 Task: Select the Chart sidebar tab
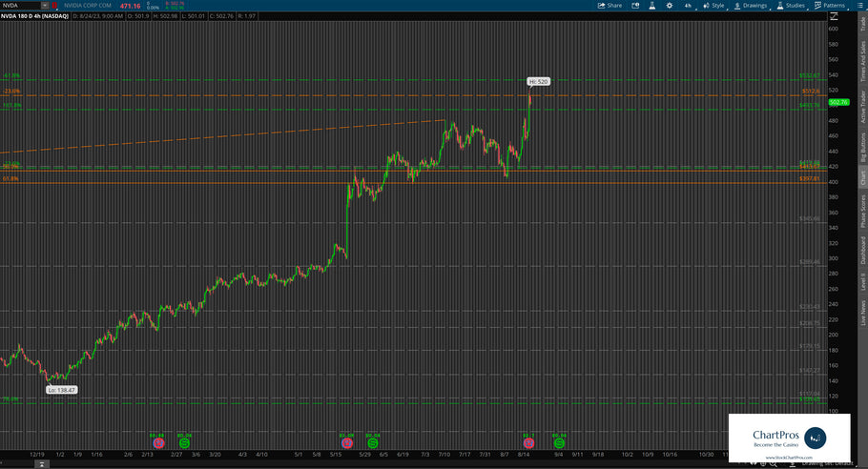click(x=863, y=177)
